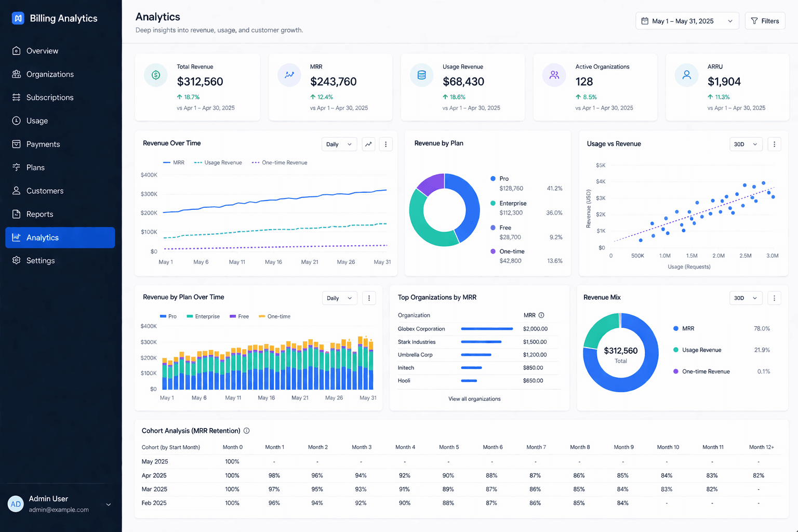Click Globex Corporation MRR progress bar
The image size is (798, 532).
(487, 329)
